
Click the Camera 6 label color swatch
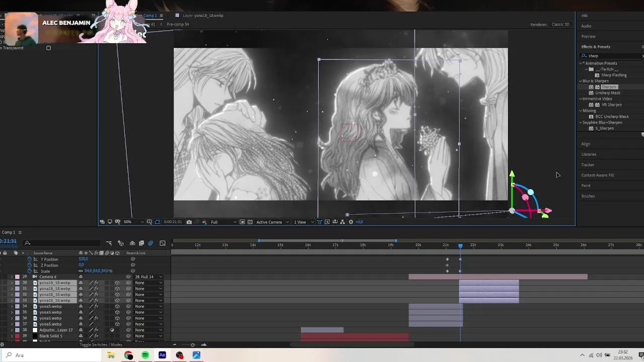pyautogui.click(x=17, y=277)
